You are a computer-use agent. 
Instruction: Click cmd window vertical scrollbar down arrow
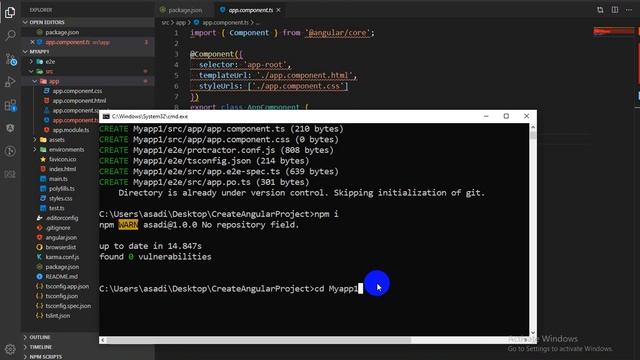[533, 333]
